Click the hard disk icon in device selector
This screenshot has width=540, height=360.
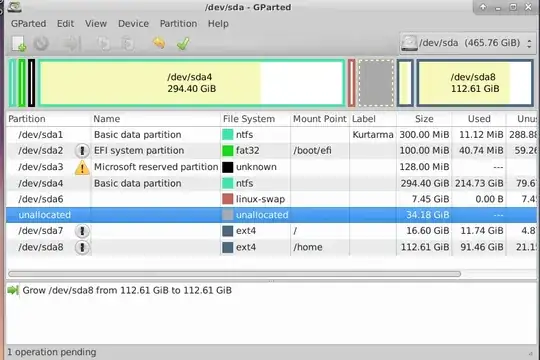point(409,43)
